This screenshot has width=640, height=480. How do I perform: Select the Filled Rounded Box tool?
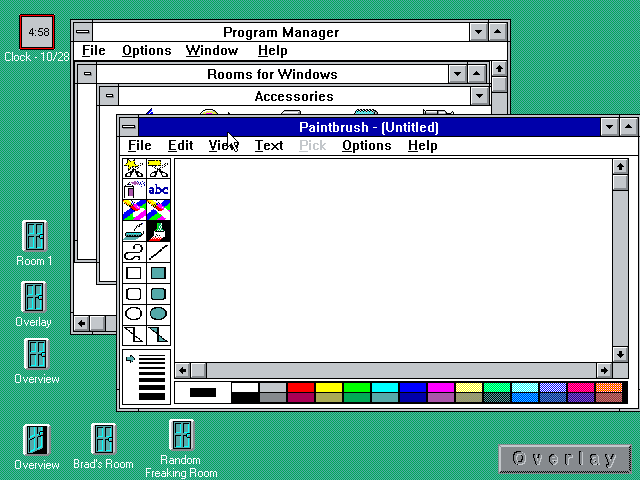[158, 293]
